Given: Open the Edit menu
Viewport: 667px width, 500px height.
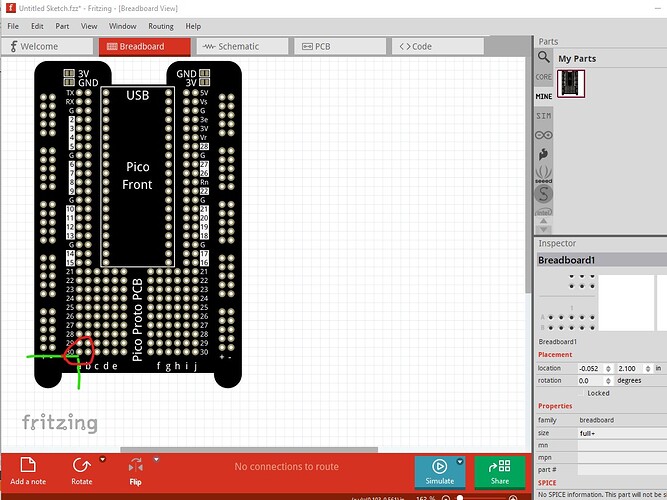Looking at the screenshot, I should pyautogui.click(x=37, y=26).
